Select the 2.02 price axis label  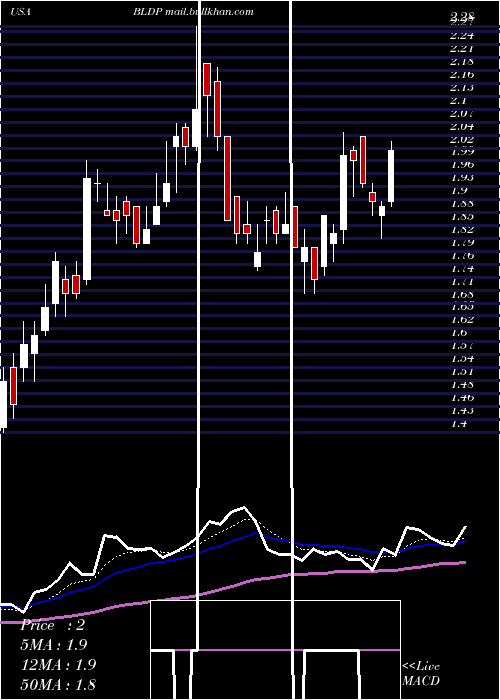(462, 139)
